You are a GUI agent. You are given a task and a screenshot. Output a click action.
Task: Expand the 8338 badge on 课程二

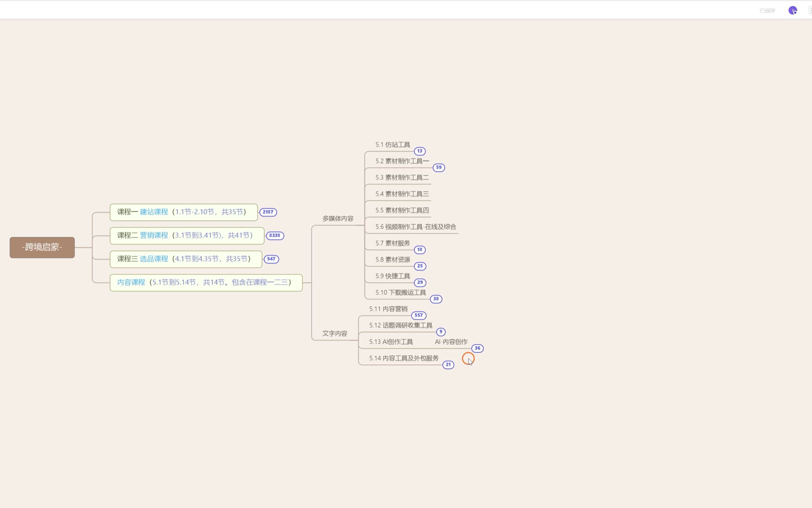coord(275,236)
